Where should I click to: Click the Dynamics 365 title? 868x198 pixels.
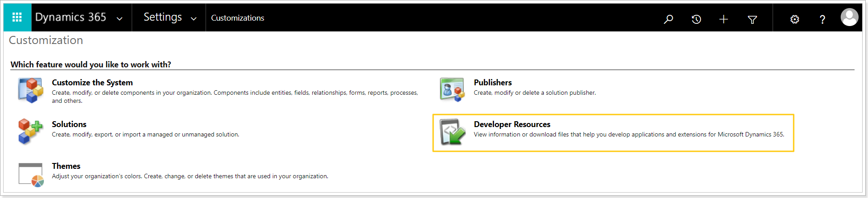tap(70, 17)
